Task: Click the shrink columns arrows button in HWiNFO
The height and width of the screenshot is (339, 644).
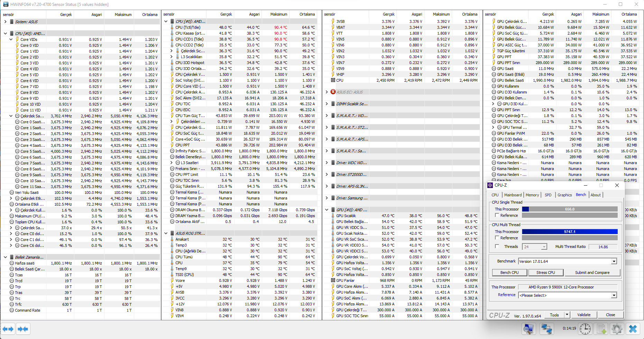Action: click(x=23, y=329)
